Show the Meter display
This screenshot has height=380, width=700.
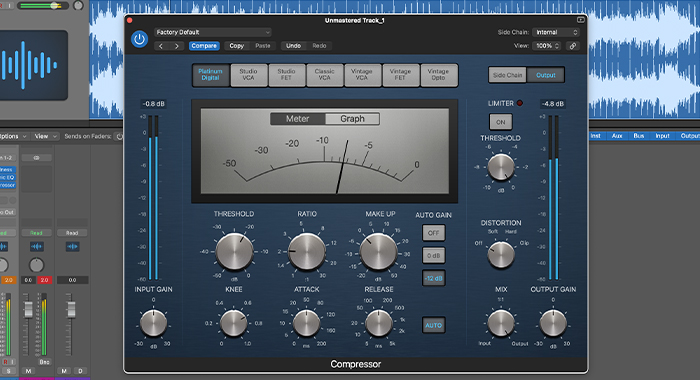tap(298, 119)
